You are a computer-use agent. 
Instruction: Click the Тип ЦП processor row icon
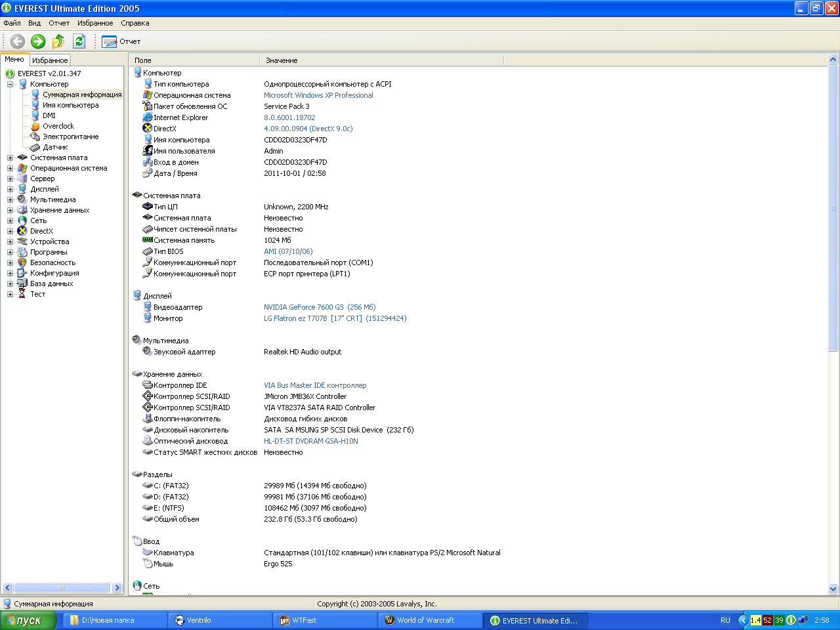(148, 207)
